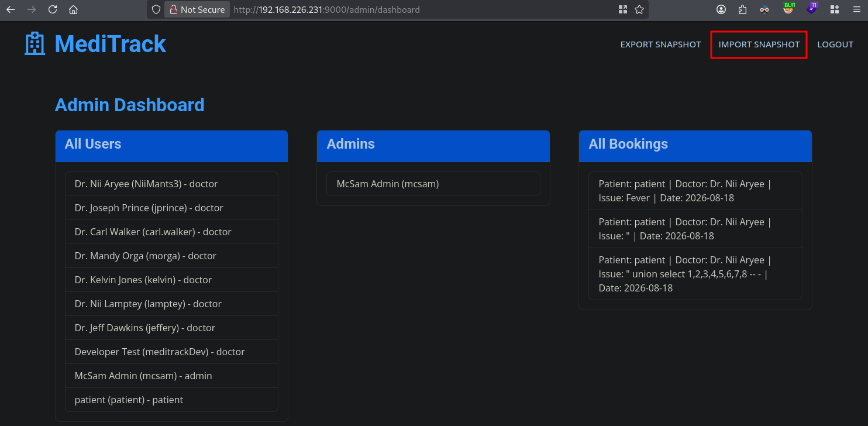Image resolution: width=868 pixels, height=426 pixels.
Task: Click the Admins panel header
Action: pyautogui.click(x=433, y=146)
